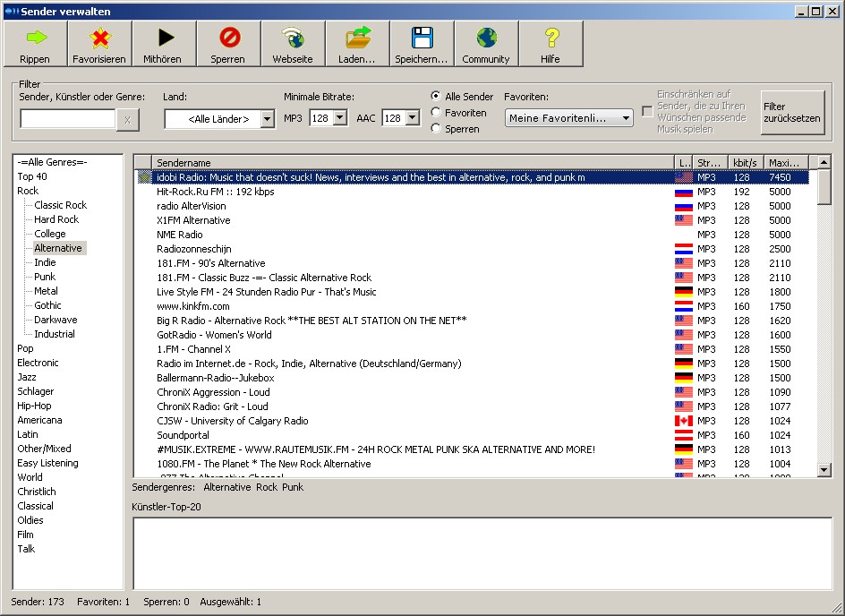Select the NME Radio station row

tap(472, 235)
